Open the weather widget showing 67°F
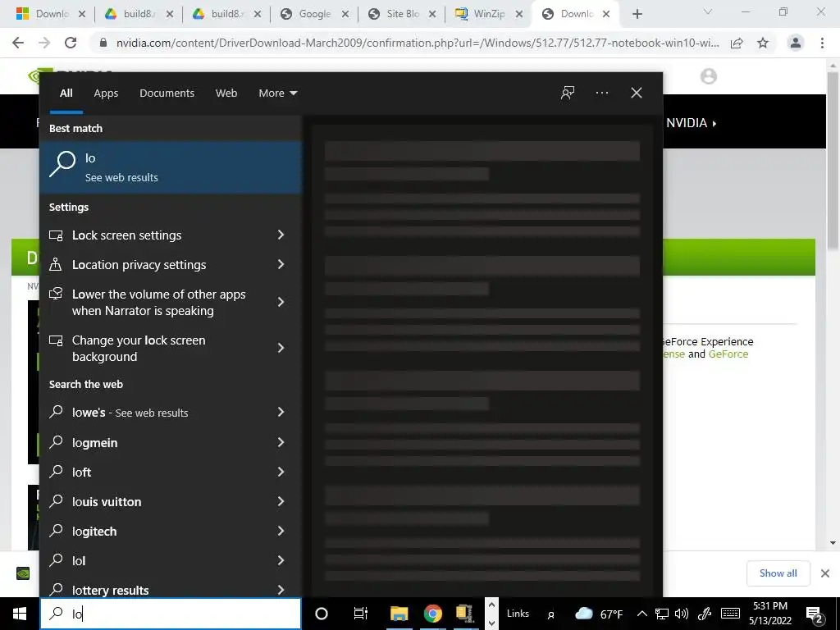 pyautogui.click(x=598, y=614)
